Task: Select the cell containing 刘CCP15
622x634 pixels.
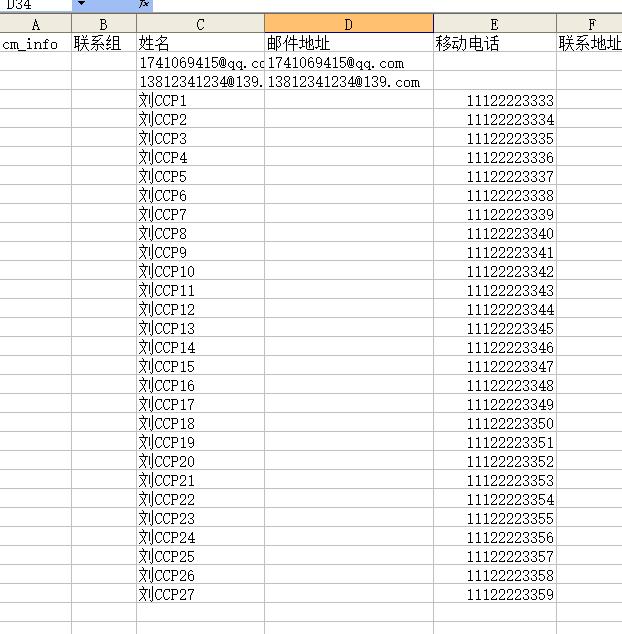Action: [200, 367]
